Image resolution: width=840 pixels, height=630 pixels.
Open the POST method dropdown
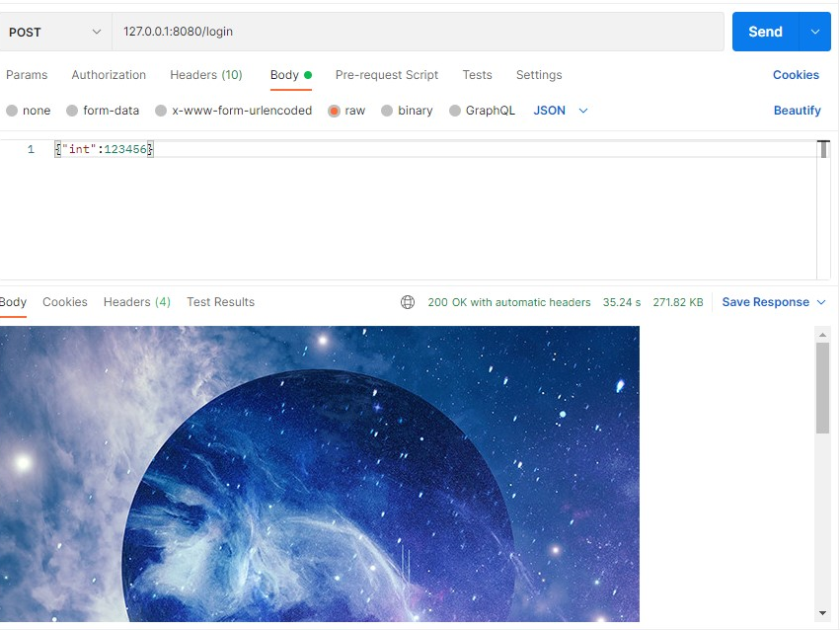[55, 33]
